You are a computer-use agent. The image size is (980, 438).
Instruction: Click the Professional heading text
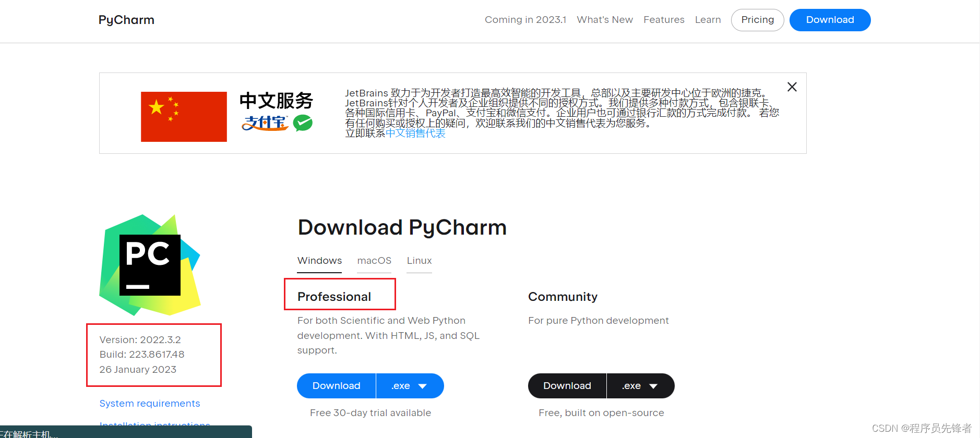pyautogui.click(x=334, y=297)
